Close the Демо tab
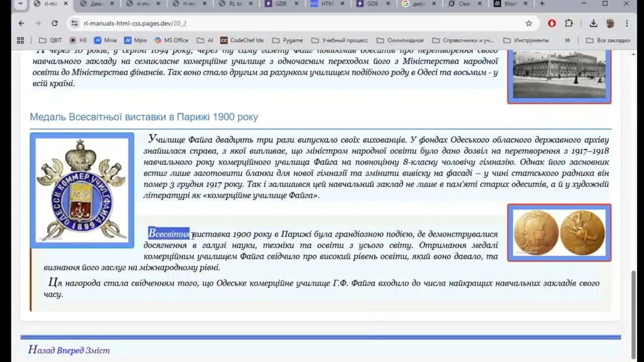Screen dimensions: 644x362 pyautogui.click(x=112, y=4)
